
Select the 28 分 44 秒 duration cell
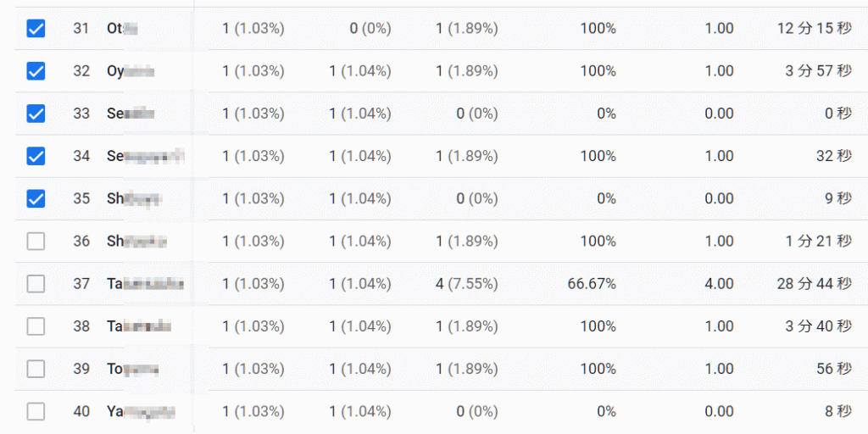[814, 284]
